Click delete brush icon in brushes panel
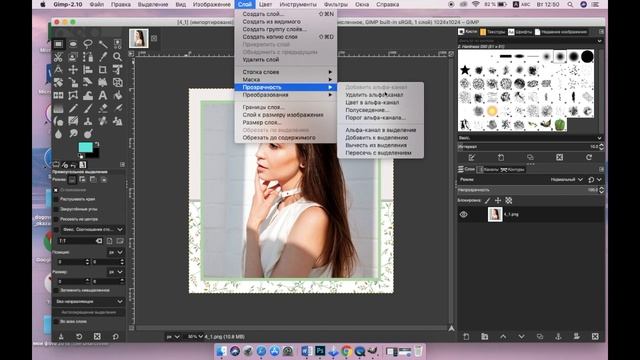The height and width of the screenshot is (360, 640). pos(560,158)
